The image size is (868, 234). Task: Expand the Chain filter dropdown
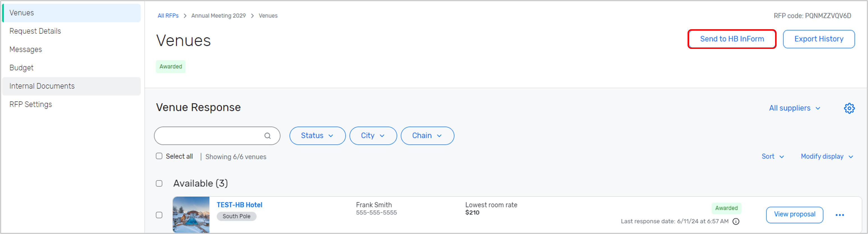click(427, 136)
